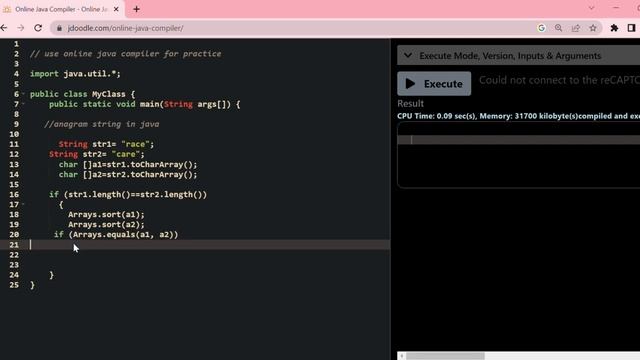Click the Google icon in the address bar

542,28
